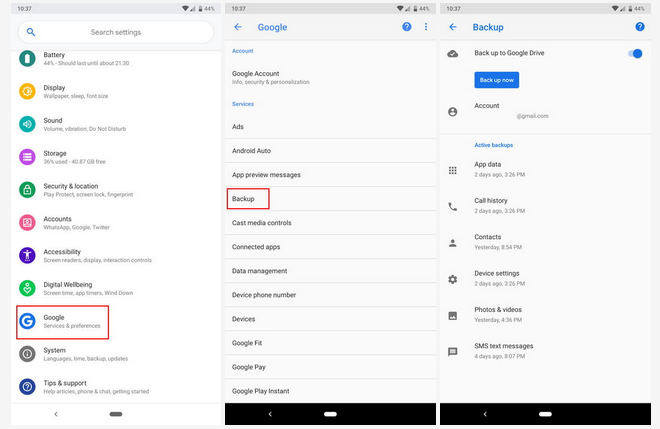This screenshot has width=660, height=429.
Task: Open the three-dot overflow menu
Action: click(x=426, y=27)
